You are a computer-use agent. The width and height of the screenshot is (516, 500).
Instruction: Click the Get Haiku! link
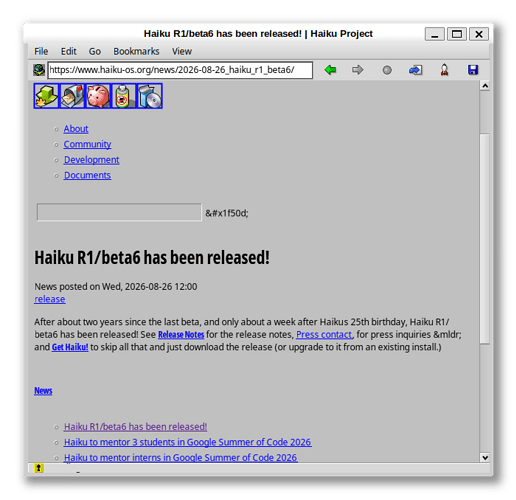pos(70,347)
